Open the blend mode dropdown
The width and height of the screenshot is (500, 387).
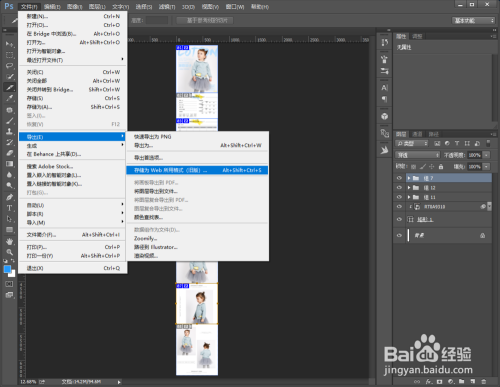[418, 155]
